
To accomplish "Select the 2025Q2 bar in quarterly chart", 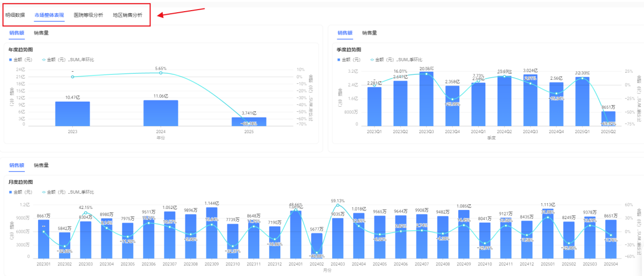I will pos(608,118).
